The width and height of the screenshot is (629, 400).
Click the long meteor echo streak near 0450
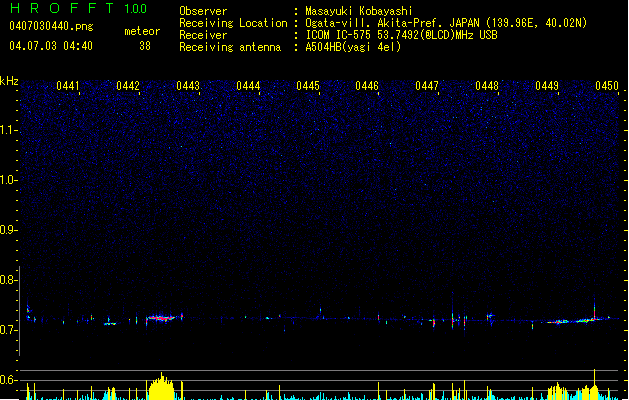click(574, 321)
